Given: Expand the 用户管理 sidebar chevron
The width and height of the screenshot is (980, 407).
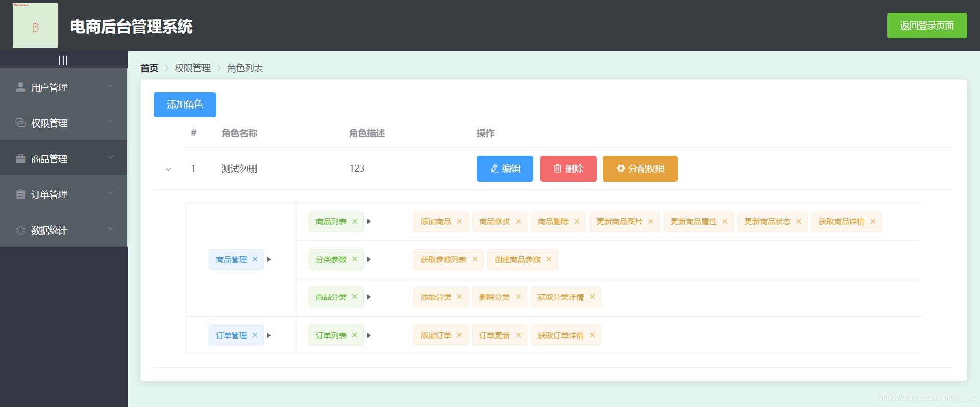Looking at the screenshot, I should click(x=111, y=86).
